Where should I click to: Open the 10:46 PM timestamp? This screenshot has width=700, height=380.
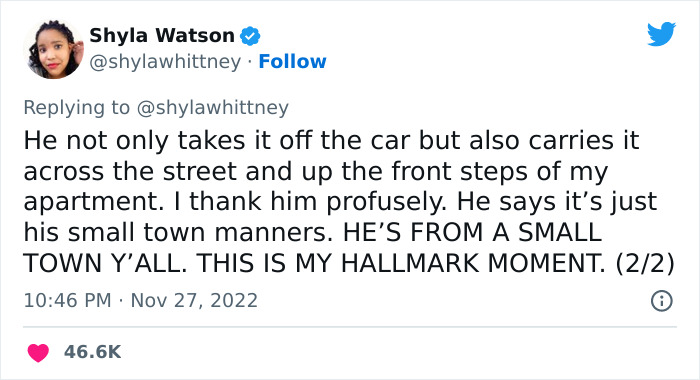click(67, 300)
